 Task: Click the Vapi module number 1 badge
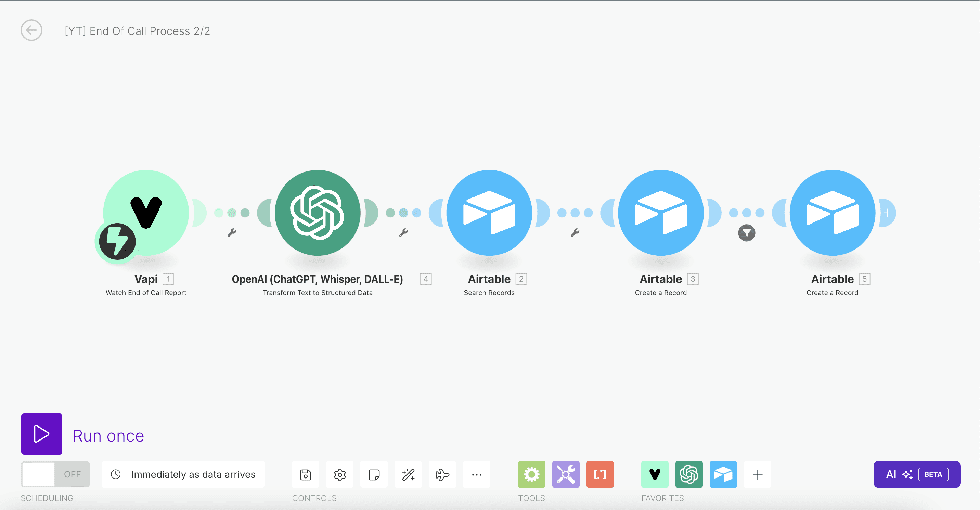168,279
